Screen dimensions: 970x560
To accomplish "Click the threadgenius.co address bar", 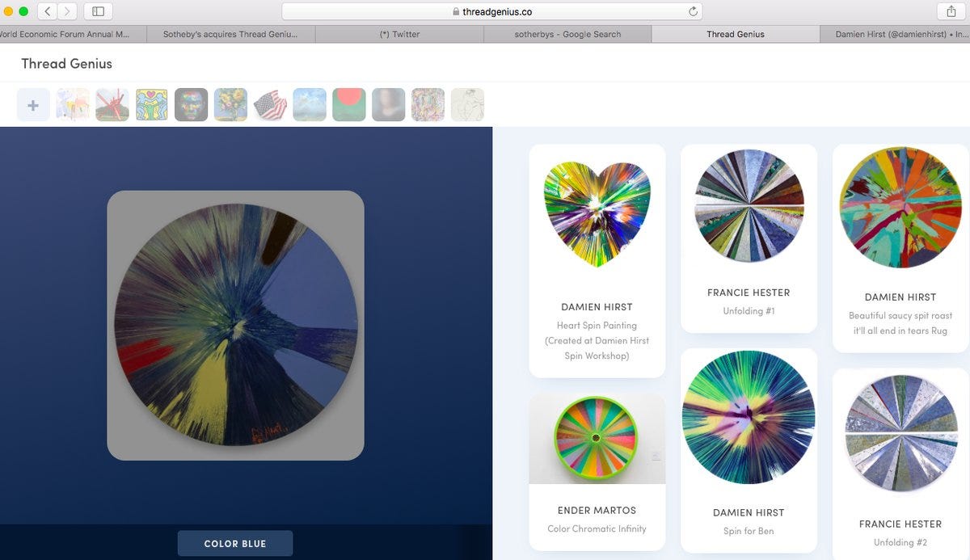I will coord(491,11).
